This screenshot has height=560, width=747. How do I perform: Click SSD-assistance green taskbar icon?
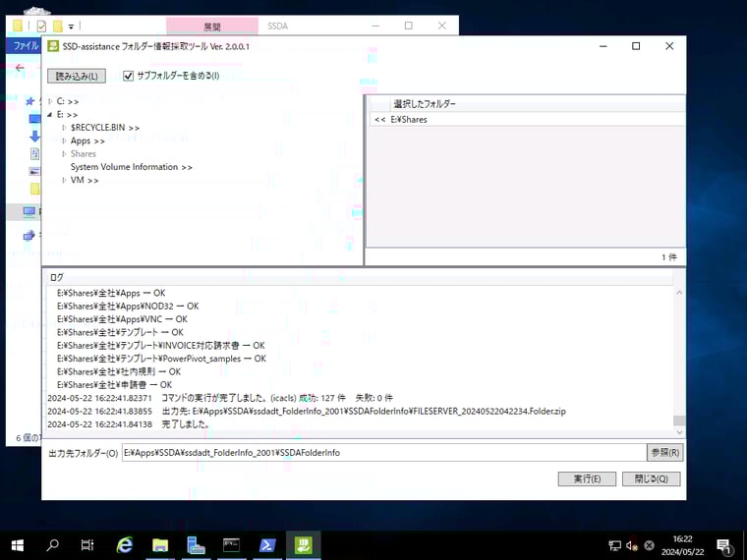(x=303, y=545)
